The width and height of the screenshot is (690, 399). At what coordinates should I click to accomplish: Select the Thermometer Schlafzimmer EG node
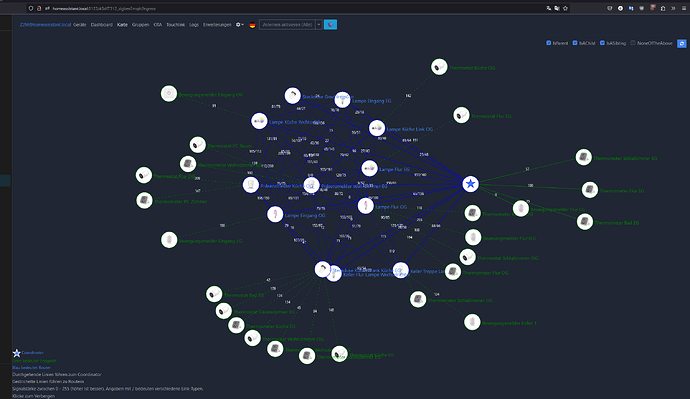[x=584, y=157]
